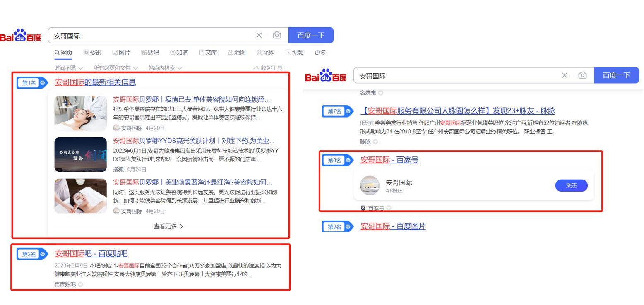This screenshot has height=305, width=644.
Task: Open the 安哥国际吧 - 百度贴吧 result link
Action: coord(91,254)
